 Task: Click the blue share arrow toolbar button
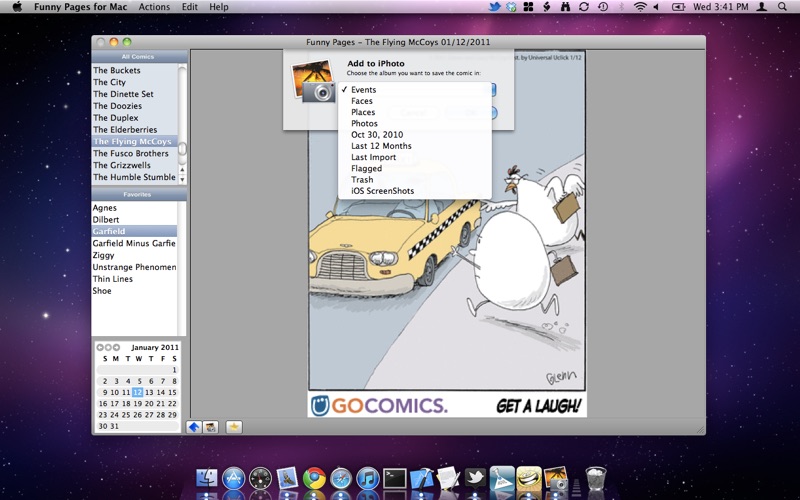pos(194,427)
